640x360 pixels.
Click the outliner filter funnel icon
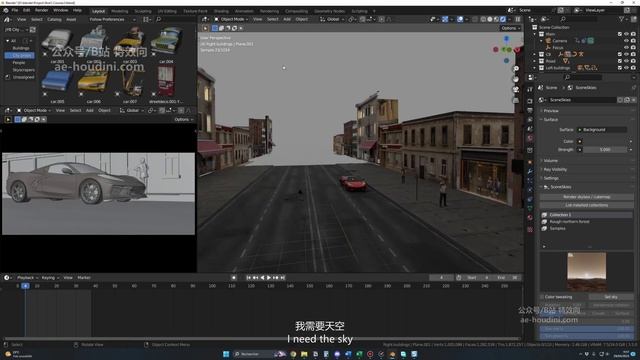622,19
